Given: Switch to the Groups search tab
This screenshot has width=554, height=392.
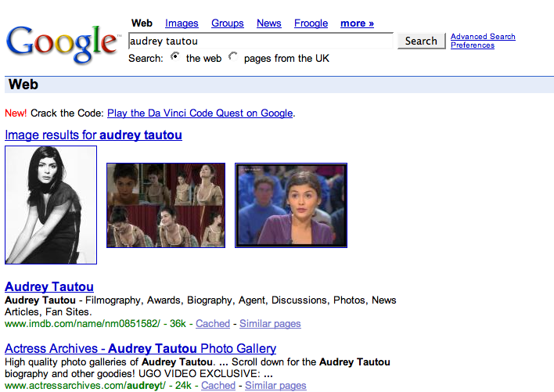Looking at the screenshot, I should point(228,23).
